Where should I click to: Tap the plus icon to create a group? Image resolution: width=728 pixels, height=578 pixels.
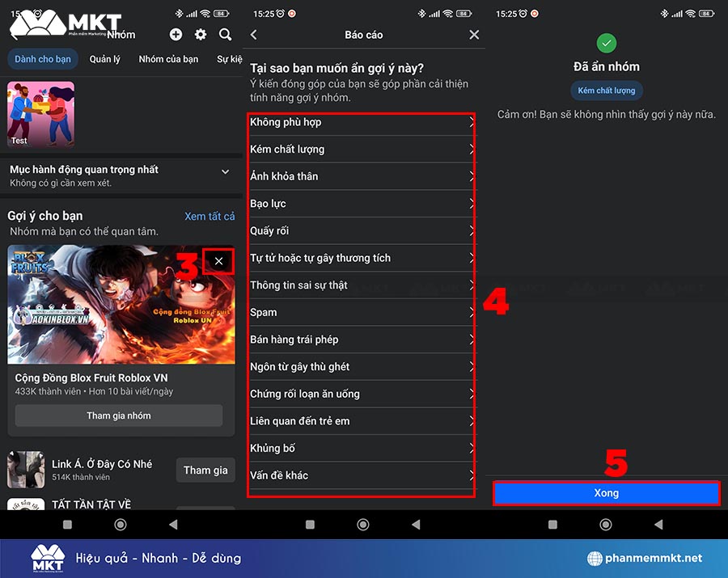(176, 35)
